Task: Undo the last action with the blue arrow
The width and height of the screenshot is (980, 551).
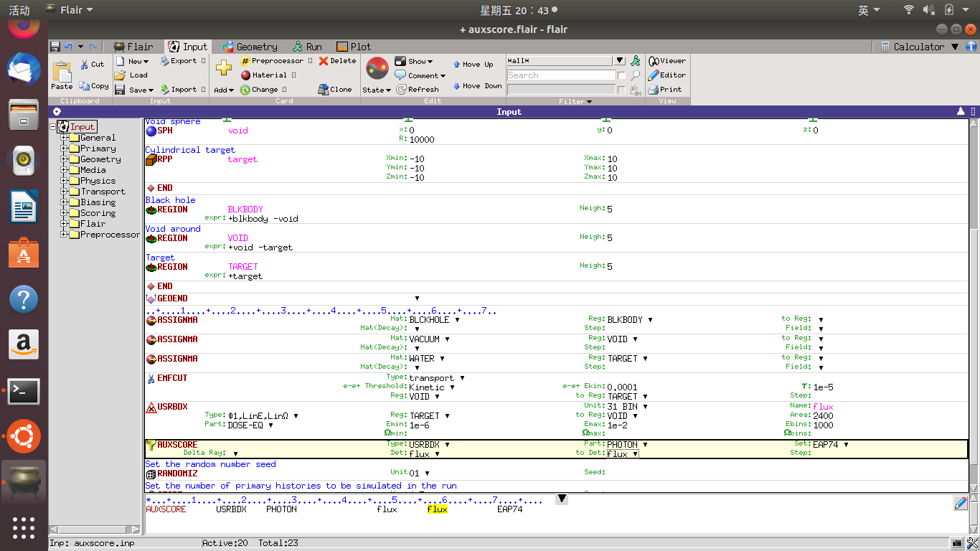Action: tap(69, 47)
